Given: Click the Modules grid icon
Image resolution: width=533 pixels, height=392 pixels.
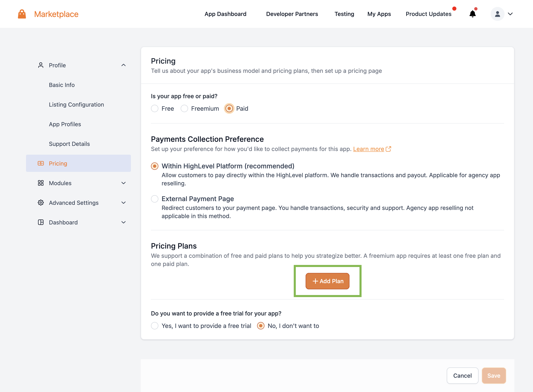Looking at the screenshot, I should point(41,183).
